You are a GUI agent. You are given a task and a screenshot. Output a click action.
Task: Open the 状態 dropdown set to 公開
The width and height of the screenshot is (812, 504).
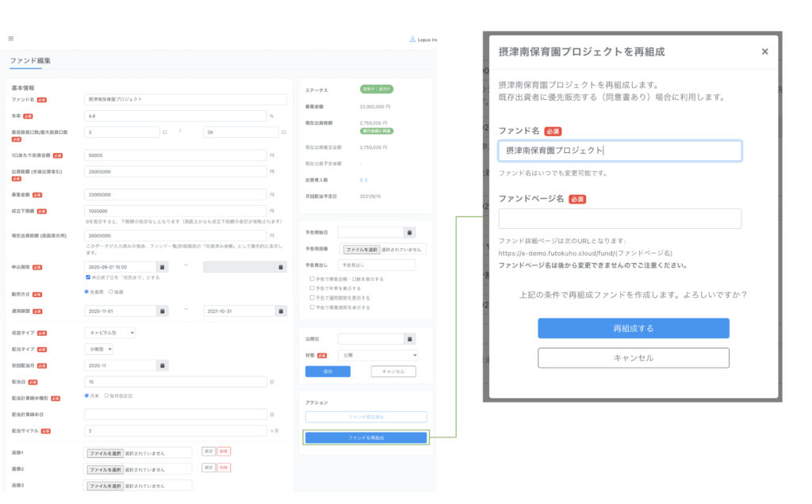(377, 356)
